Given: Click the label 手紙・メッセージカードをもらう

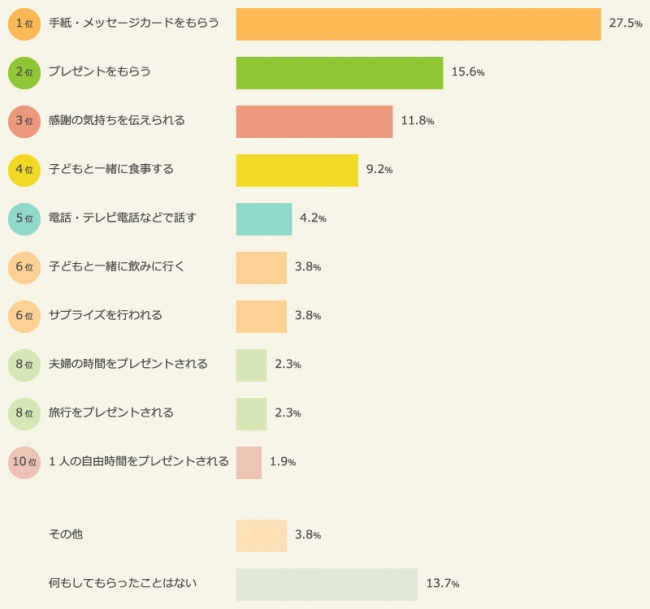Looking at the screenshot, I should tap(133, 23).
